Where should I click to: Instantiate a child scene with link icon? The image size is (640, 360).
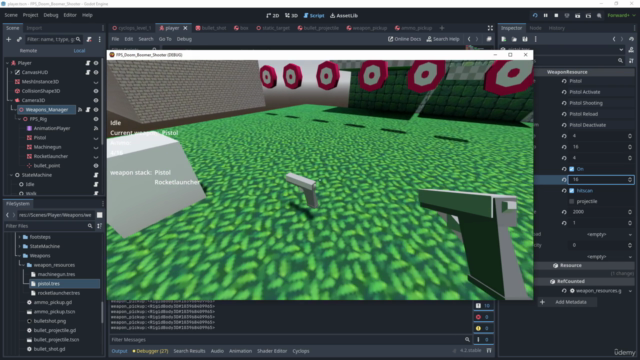click(x=19, y=39)
